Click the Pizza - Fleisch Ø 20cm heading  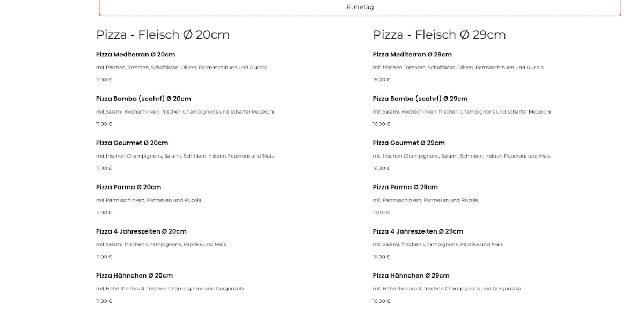pos(163,35)
